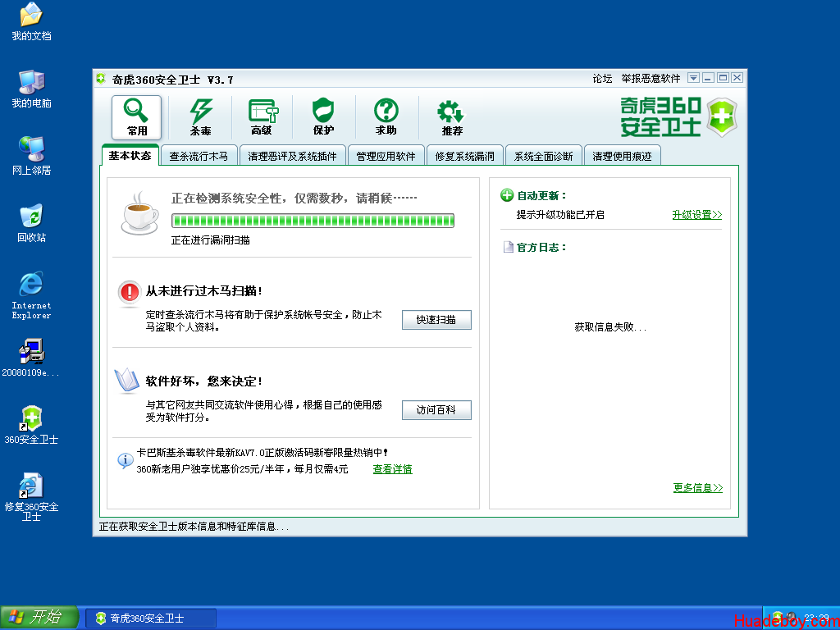Click the title bar 360 shield icon
The height and width of the screenshot is (630, 840).
tap(101, 80)
